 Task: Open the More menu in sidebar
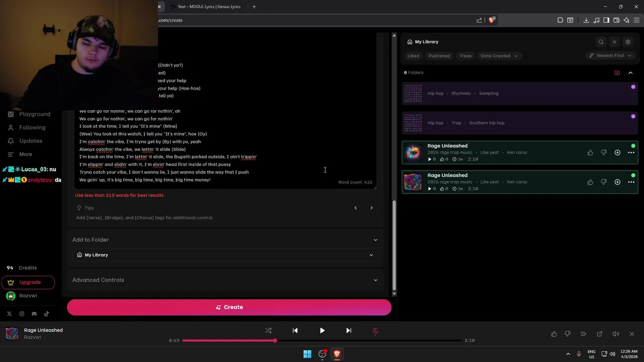pos(20,154)
